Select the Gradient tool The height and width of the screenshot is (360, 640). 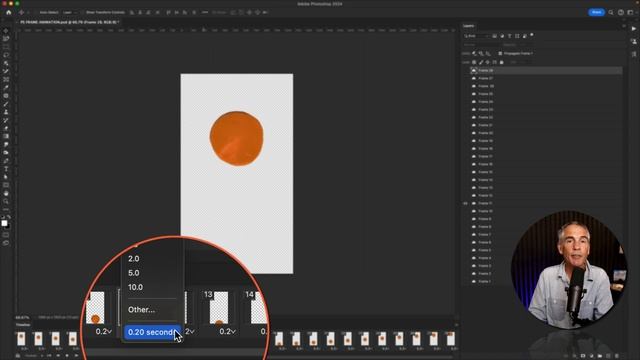point(6,136)
